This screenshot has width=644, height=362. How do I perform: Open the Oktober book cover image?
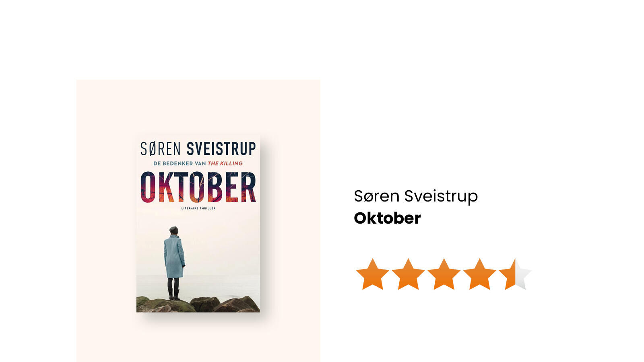coord(198,224)
